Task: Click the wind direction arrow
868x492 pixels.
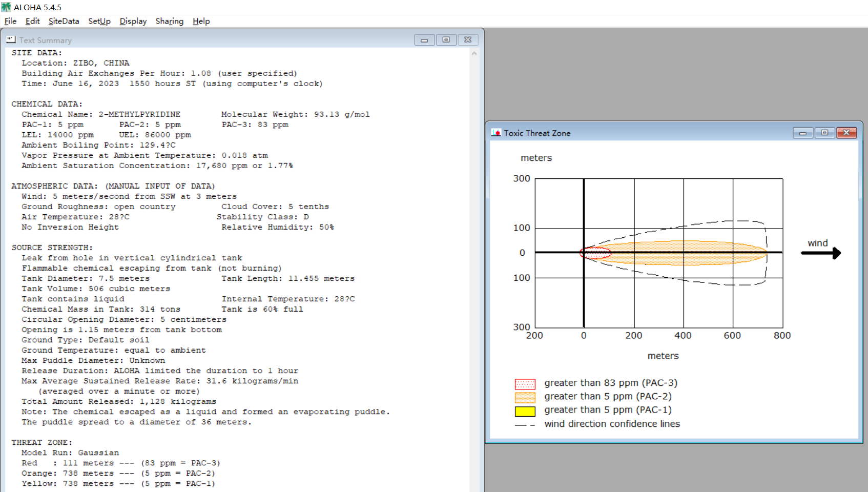Action: pos(821,253)
